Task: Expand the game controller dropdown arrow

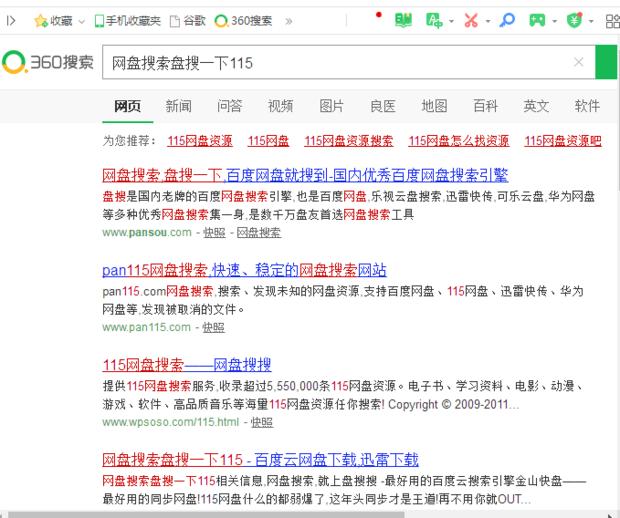Action: tap(554, 21)
